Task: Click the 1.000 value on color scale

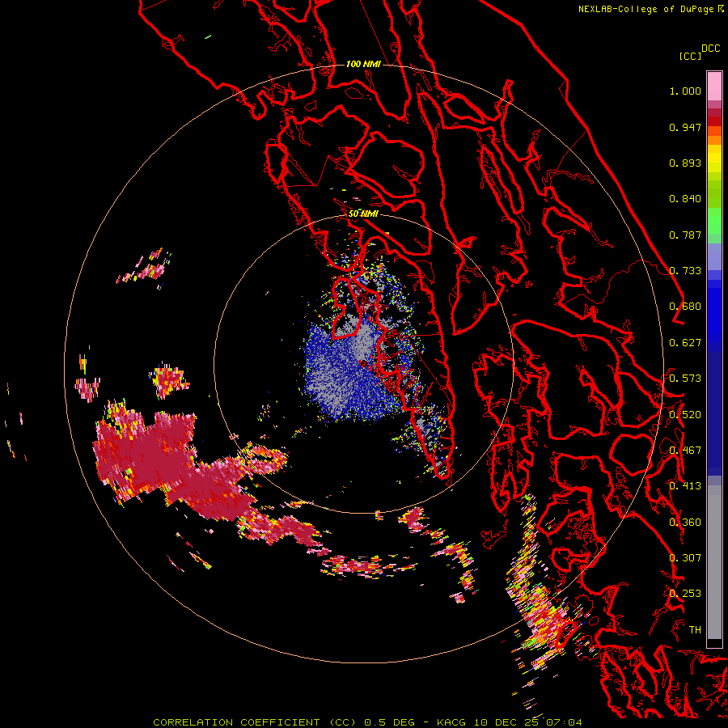Action: click(x=685, y=91)
